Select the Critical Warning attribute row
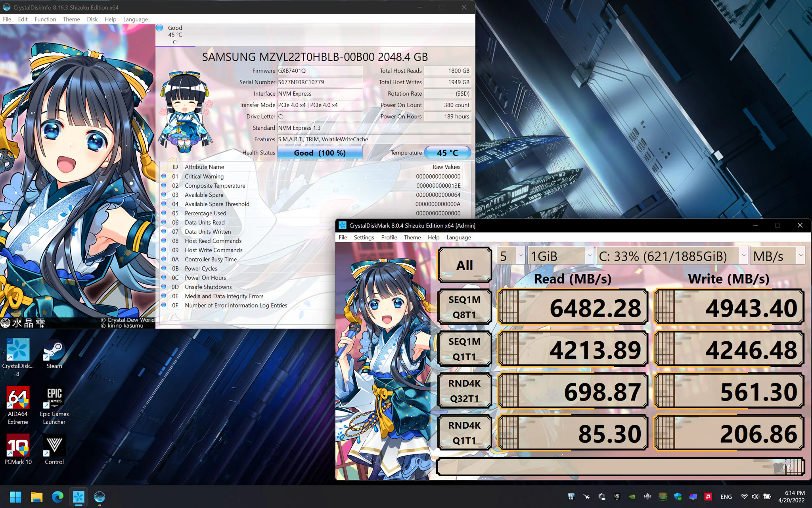The image size is (812, 508). [x=315, y=176]
